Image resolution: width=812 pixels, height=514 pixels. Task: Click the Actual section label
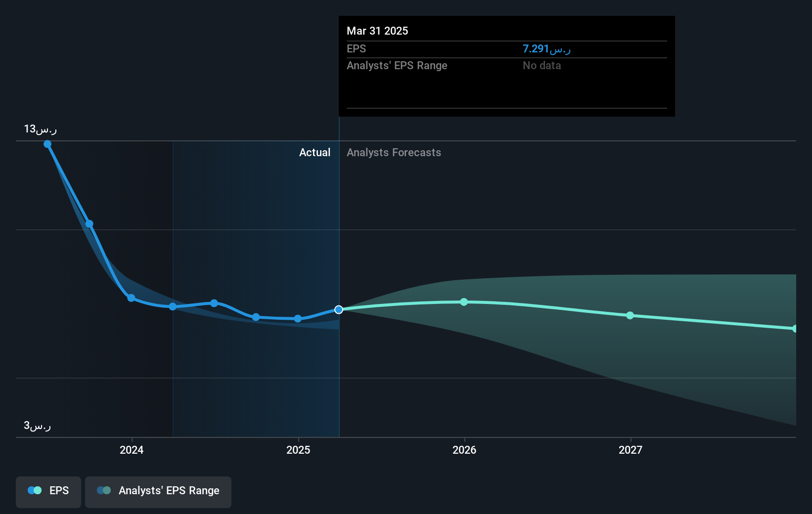click(315, 153)
